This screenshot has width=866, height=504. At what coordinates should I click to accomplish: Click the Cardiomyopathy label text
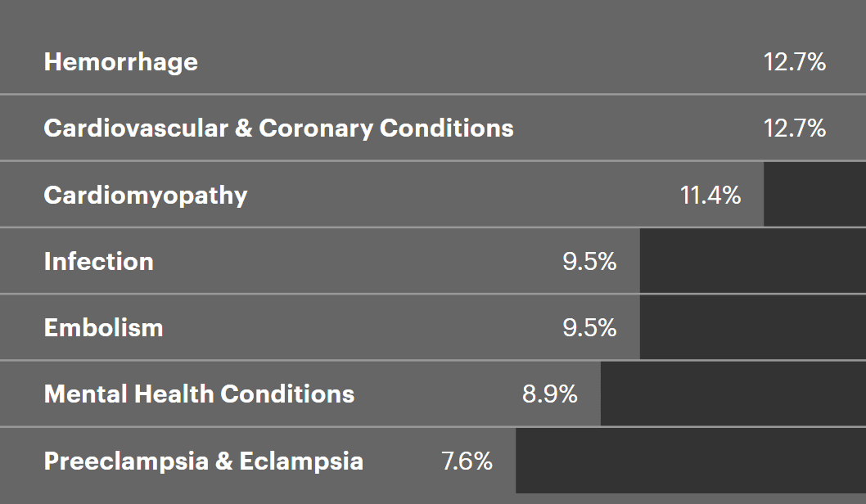tap(145, 196)
